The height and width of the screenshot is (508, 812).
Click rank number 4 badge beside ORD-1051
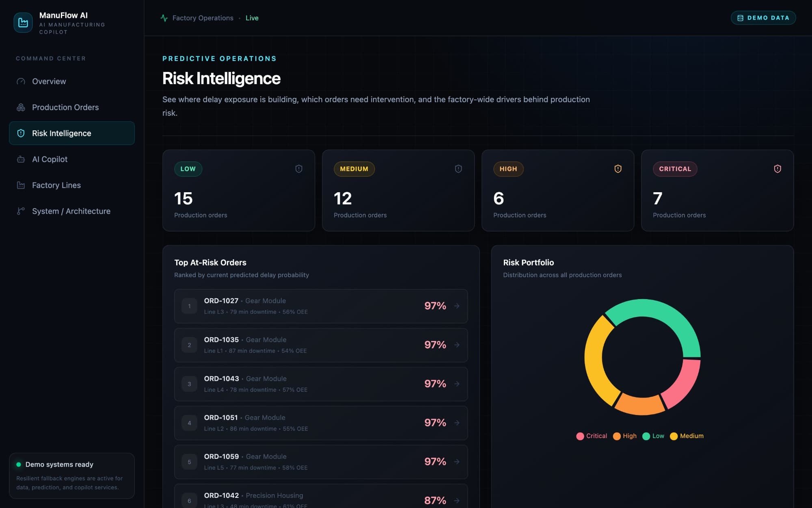[x=189, y=423]
